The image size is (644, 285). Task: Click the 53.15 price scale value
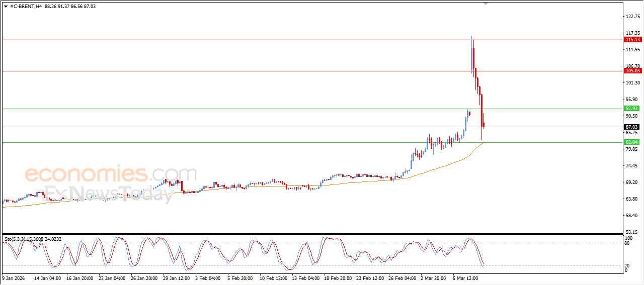[x=632, y=232]
